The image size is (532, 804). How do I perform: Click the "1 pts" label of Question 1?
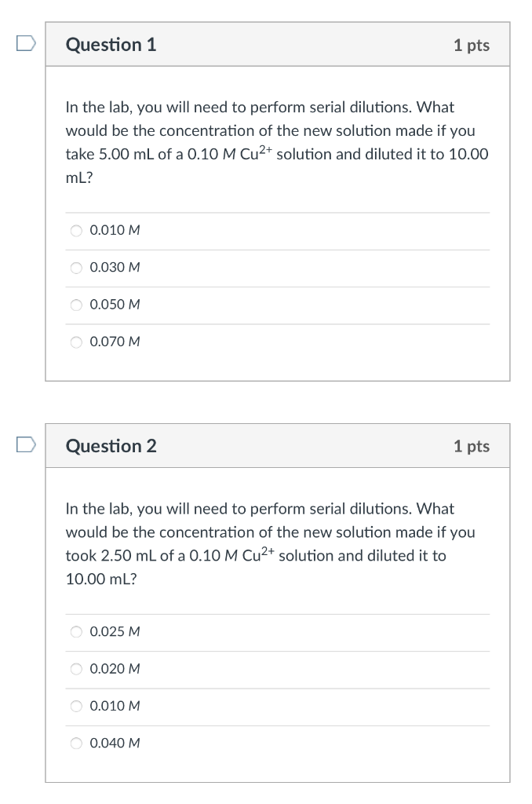coord(471,46)
